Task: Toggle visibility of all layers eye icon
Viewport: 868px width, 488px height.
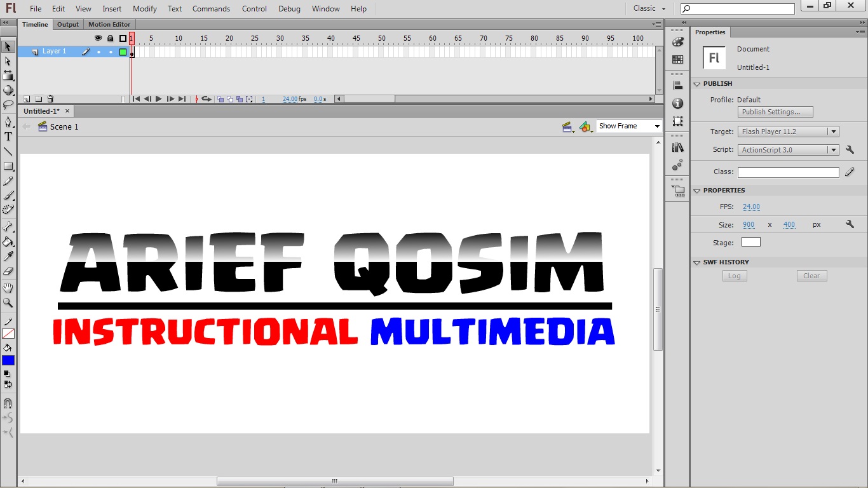Action: [x=98, y=38]
